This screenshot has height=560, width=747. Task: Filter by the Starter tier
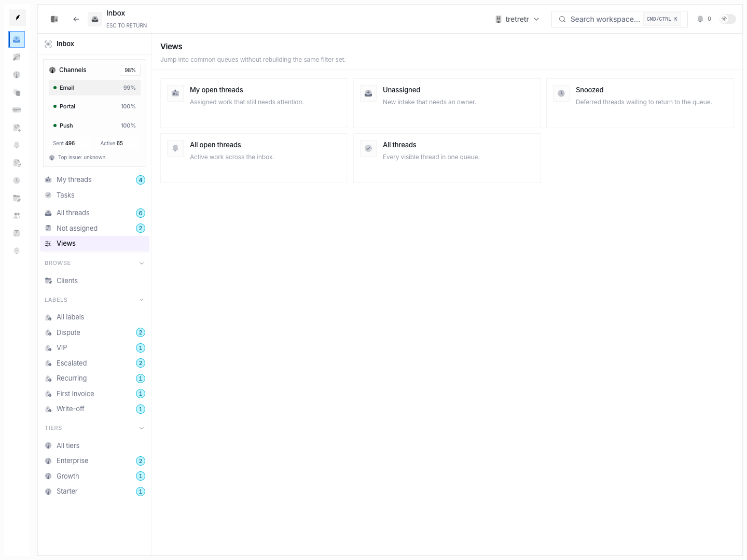[94, 492]
